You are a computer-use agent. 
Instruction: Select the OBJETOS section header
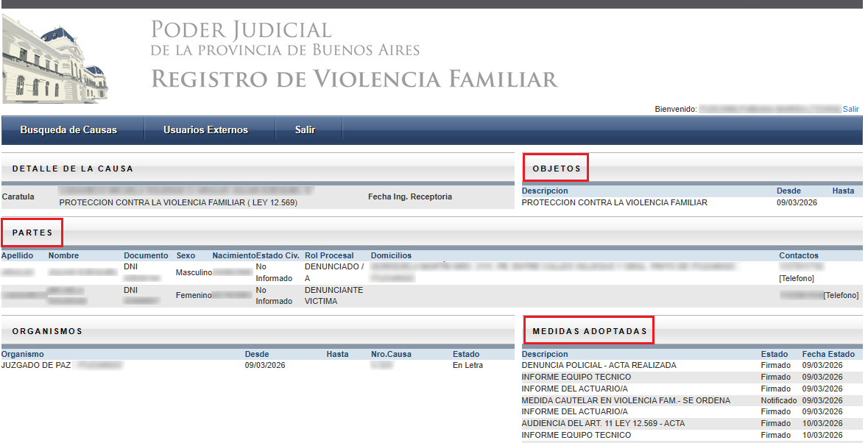[x=556, y=169]
